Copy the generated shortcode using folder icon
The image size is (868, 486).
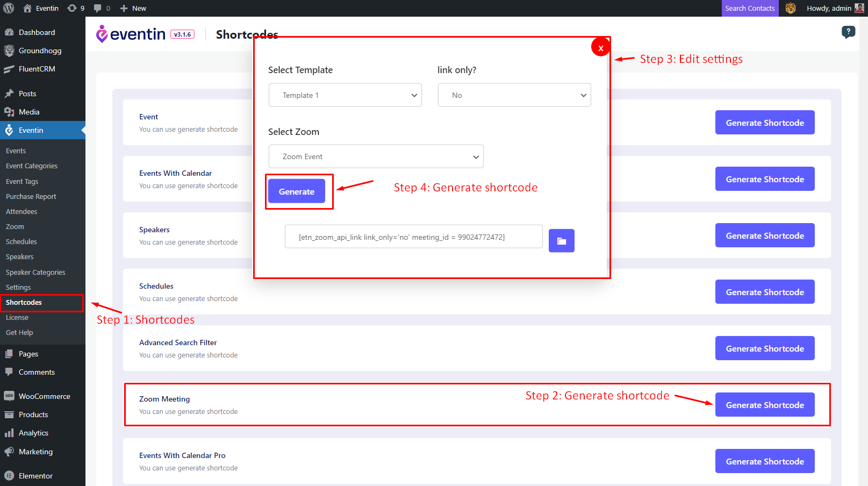pos(561,240)
